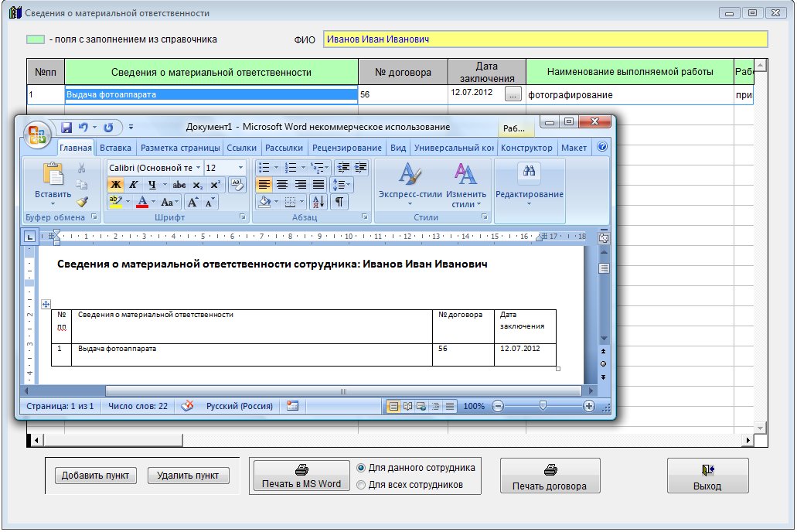Image resolution: width=797 pixels, height=532 pixels.
Task: Click the Font group dialog launcher
Action: [243, 217]
